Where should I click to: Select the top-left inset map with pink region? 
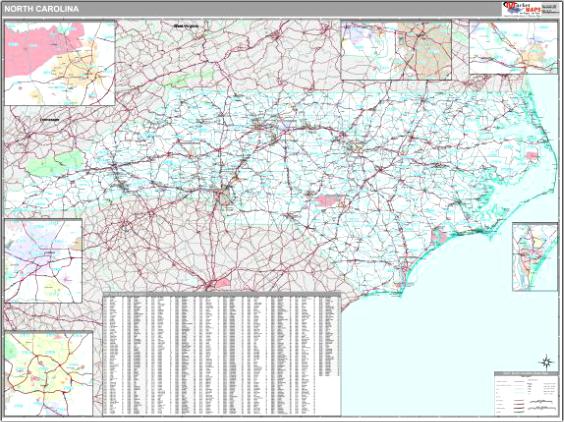click(x=60, y=63)
